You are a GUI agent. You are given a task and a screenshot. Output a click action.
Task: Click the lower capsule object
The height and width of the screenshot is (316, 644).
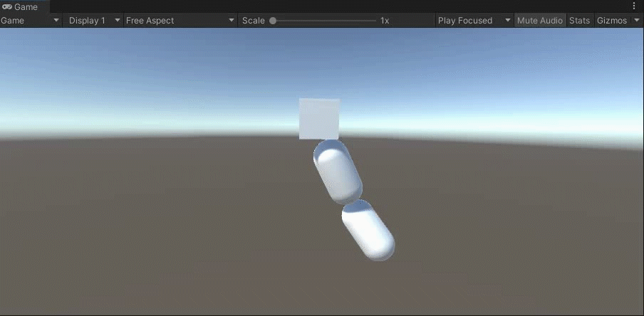[368, 230]
